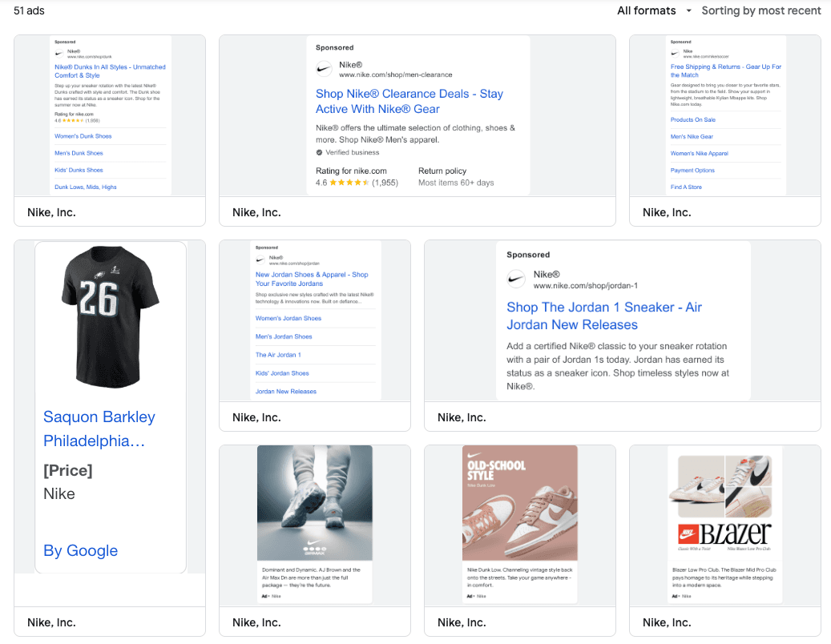Click the Old-School Style Dunk Low image
This screenshot has width=831, height=644.
click(520, 502)
